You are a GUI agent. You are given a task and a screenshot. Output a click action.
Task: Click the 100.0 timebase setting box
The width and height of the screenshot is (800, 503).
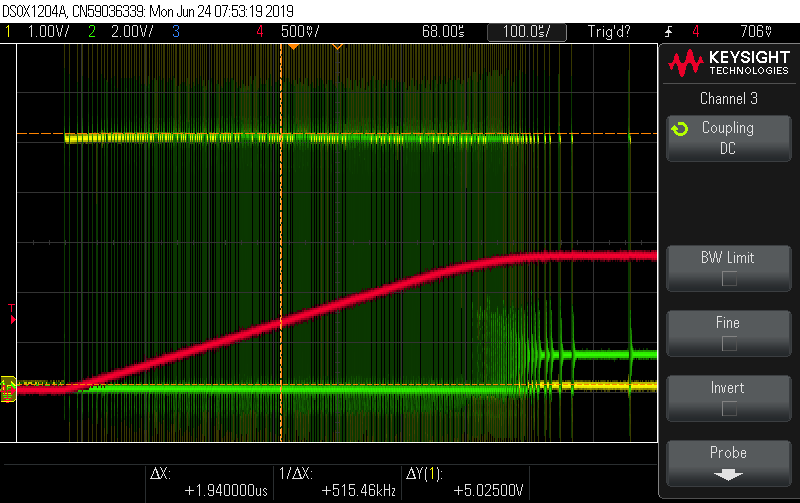point(527,32)
